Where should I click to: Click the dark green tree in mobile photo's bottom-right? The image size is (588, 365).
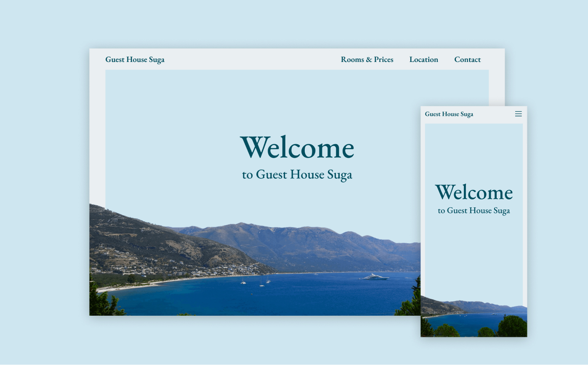point(513,327)
